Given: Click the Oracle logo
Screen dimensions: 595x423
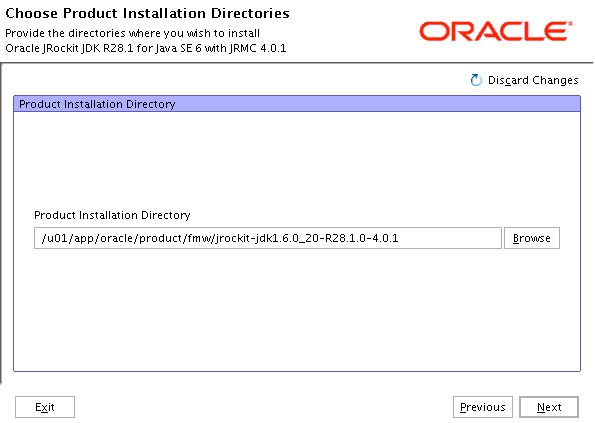Looking at the screenshot, I should click(496, 31).
